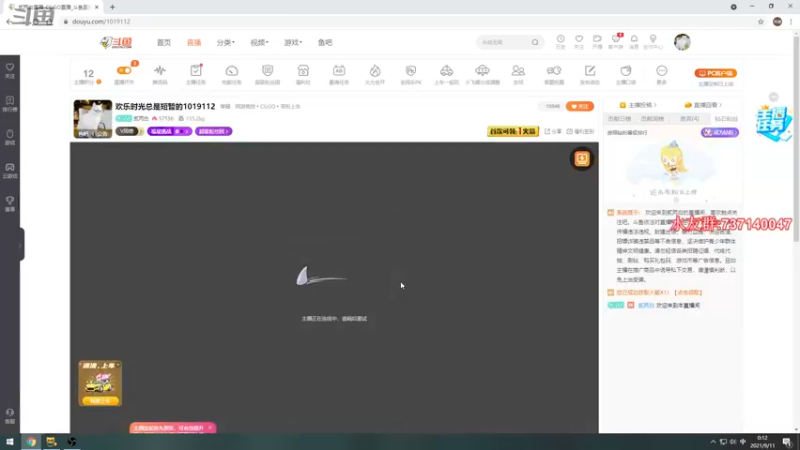Click 【点击领取】 link in chat
Viewport: 800px width, 450px height.
pyautogui.click(x=688, y=293)
